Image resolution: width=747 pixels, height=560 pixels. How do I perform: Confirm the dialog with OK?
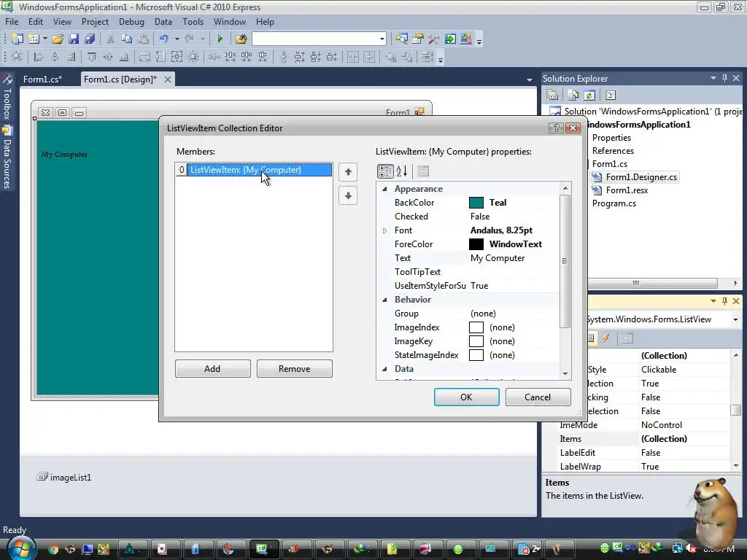tap(466, 397)
